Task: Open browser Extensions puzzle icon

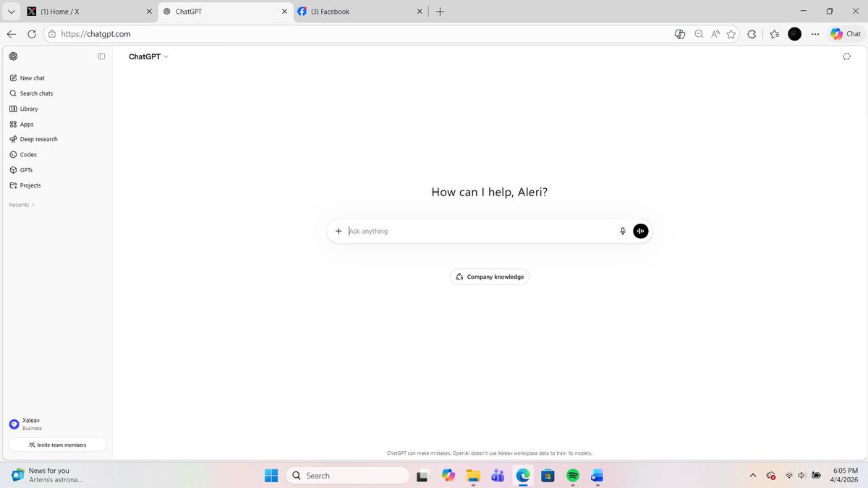Action: 752,34
